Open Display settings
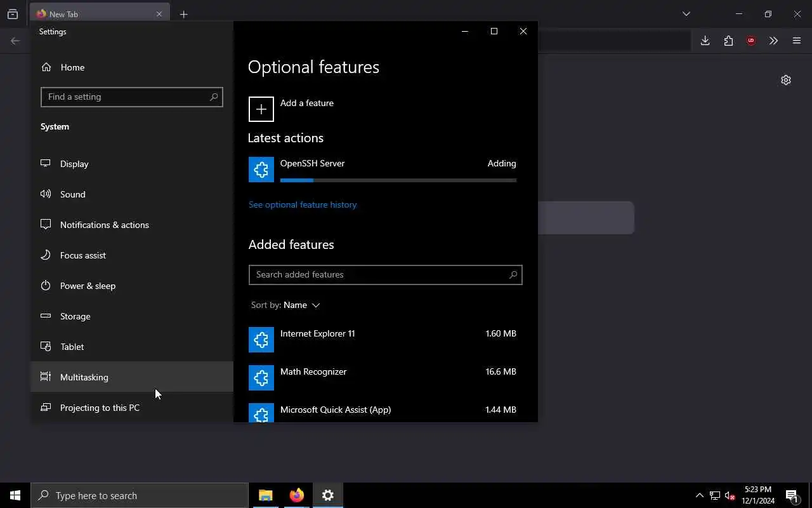 pos(132,164)
